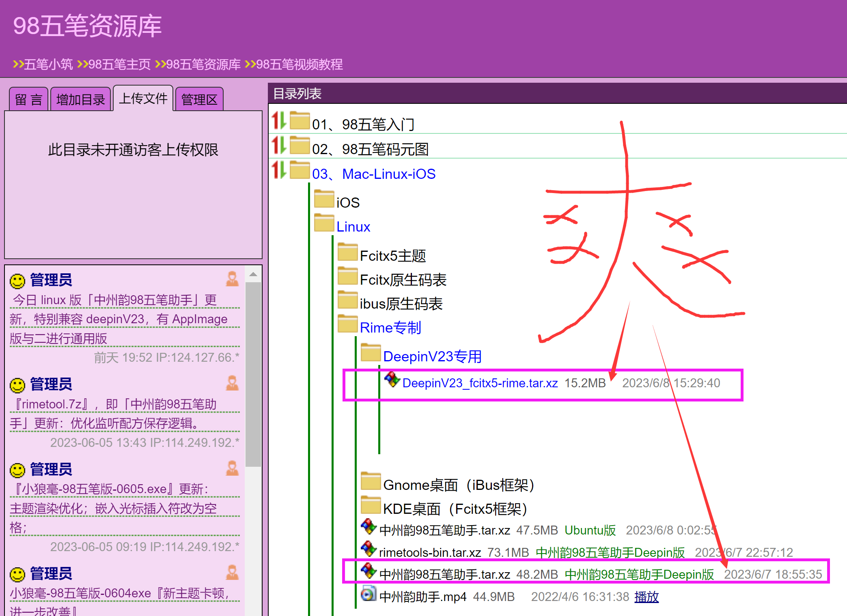847x616 pixels.
Task: Open the 管理区 tab
Action: (x=199, y=99)
